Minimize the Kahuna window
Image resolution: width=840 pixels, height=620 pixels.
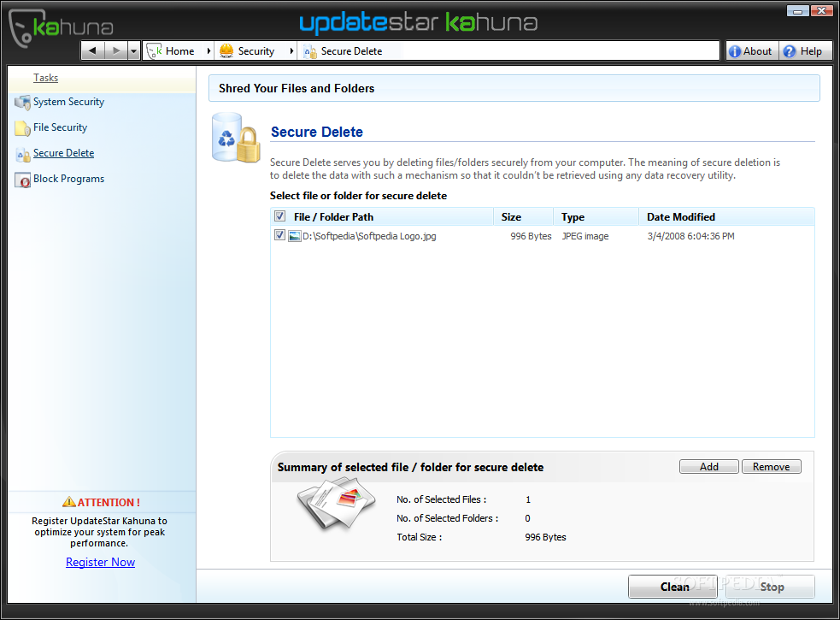point(797,11)
